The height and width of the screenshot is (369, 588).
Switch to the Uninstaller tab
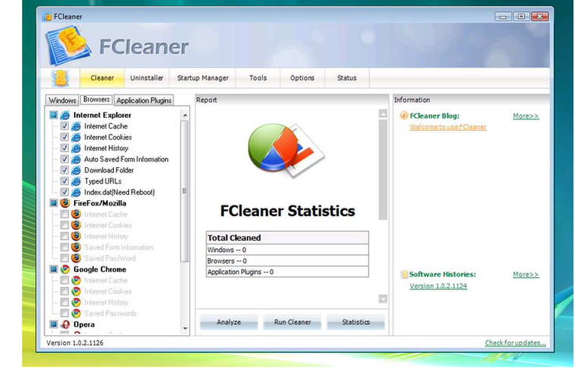point(146,78)
